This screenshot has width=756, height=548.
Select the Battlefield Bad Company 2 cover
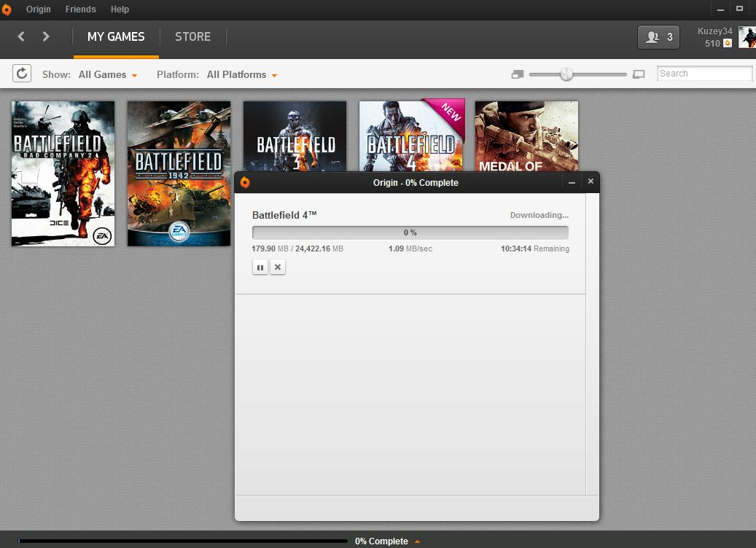click(x=63, y=173)
